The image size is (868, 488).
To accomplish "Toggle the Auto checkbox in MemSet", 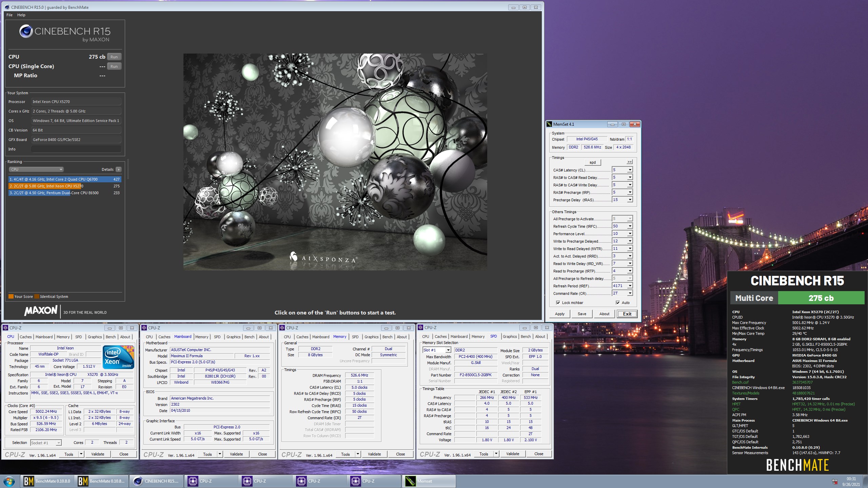I will pyautogui.click(x=618, y=303).
